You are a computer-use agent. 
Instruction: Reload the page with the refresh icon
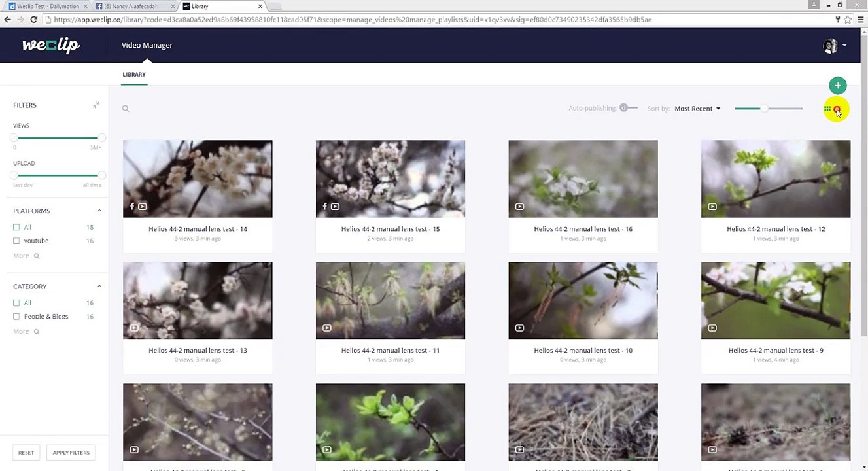coord(33,20)
